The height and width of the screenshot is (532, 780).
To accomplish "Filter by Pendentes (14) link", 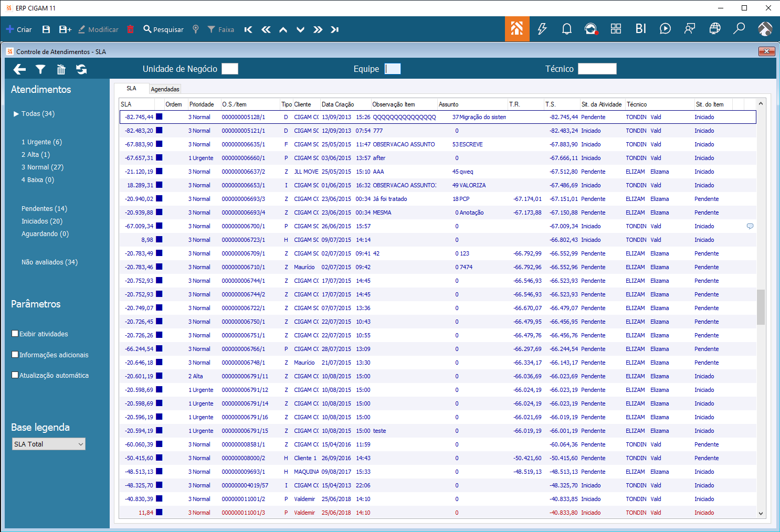I will pos(44,209).
